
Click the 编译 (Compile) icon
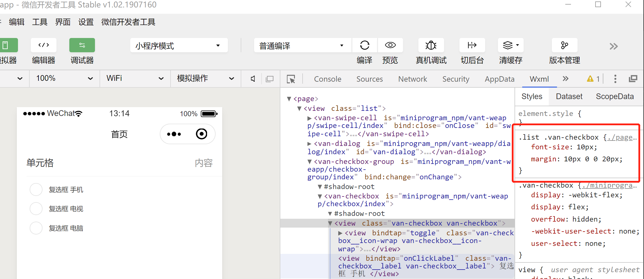[364, 45]
